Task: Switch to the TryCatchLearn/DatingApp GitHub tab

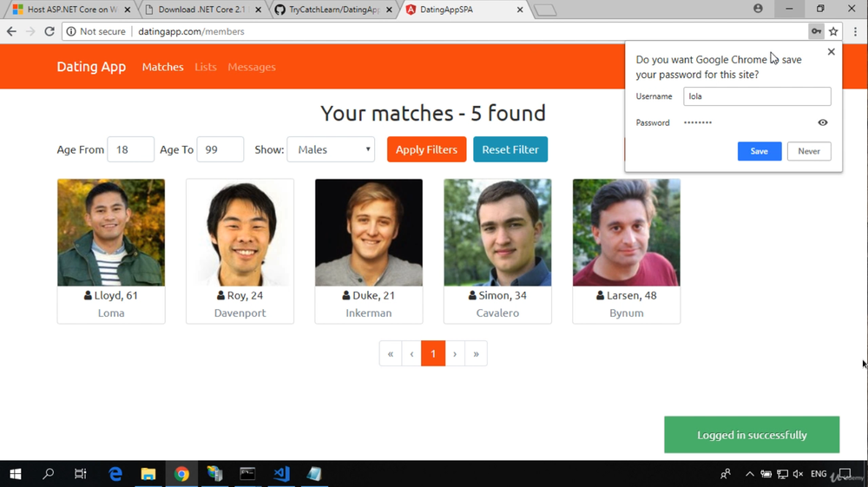Action: pos(334,10)
